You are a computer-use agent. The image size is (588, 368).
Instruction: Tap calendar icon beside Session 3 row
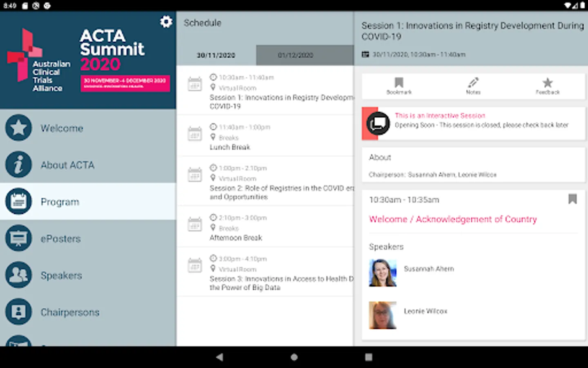pyautogui.click(x=195, y=265)
